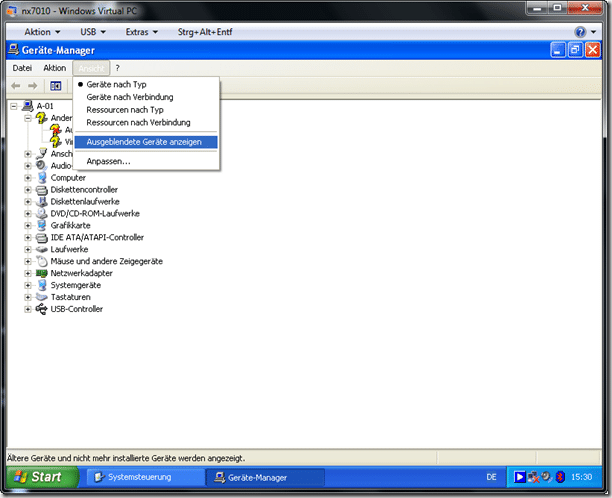Screen dimensions: 612x498
Task: Open dropdown arrow beside help icon
Action: tap(593, 32)
